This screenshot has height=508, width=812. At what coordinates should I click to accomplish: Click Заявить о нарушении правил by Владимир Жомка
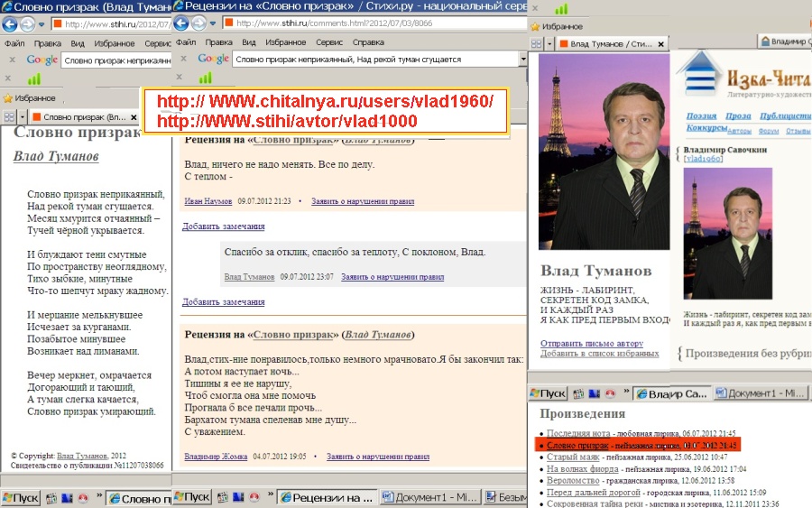377,457
